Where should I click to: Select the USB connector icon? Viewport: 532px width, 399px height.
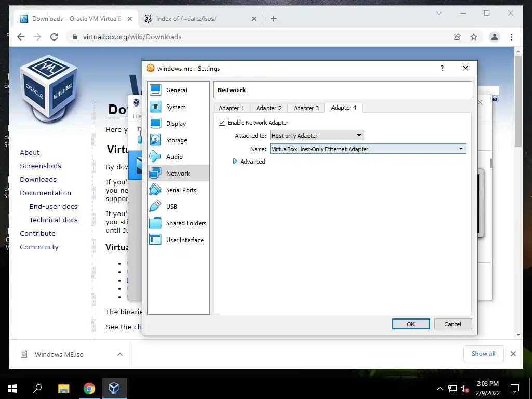click(155, 206)
